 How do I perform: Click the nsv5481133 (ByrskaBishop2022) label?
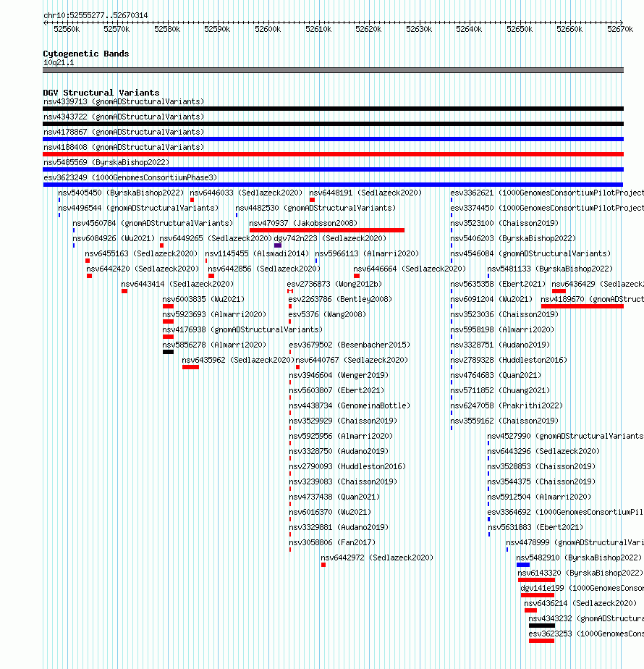550,269
